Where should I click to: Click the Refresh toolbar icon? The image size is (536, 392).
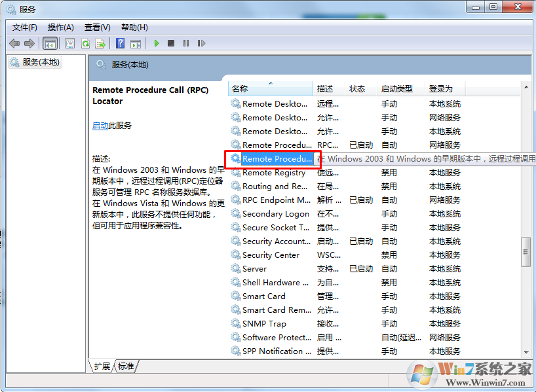click(x=85, y=43)
